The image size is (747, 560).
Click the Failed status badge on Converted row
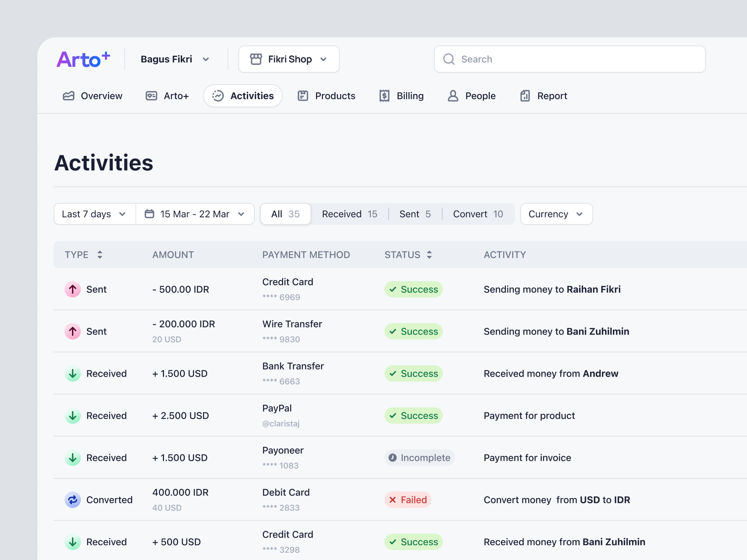[x=408, y=500]
